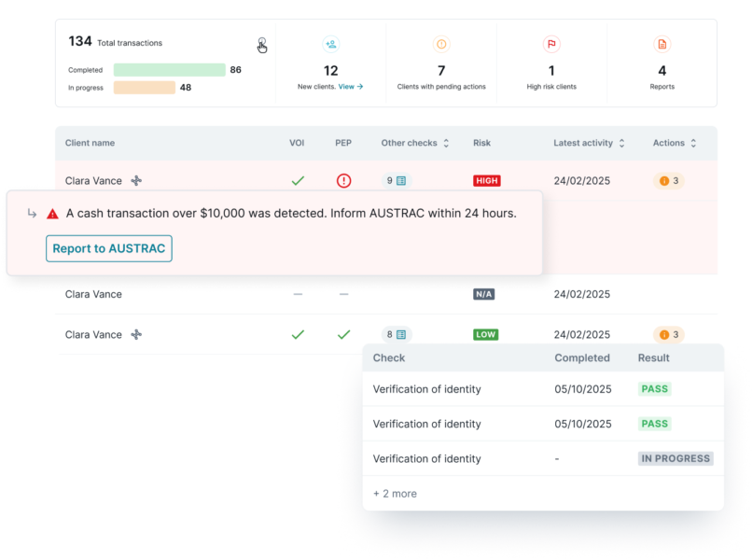
Task: Click the HIGH risk row actions badge
Action: click(668, 181)
